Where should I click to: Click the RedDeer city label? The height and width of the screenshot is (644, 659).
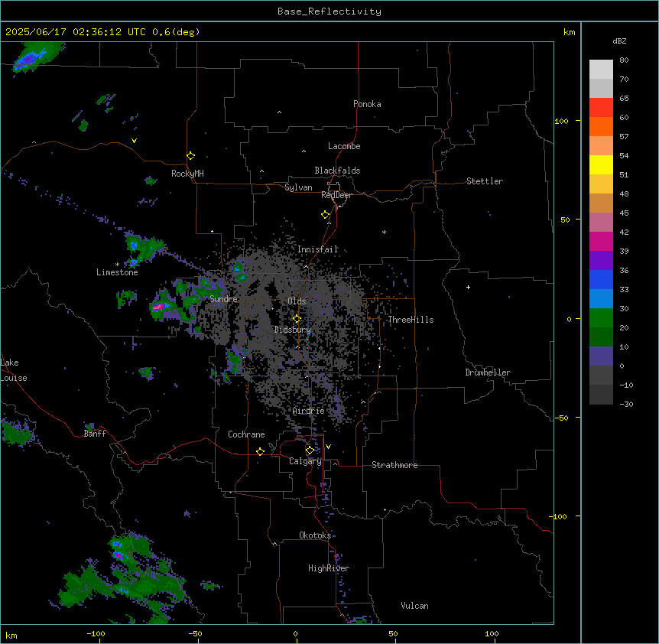coord(336,195)
